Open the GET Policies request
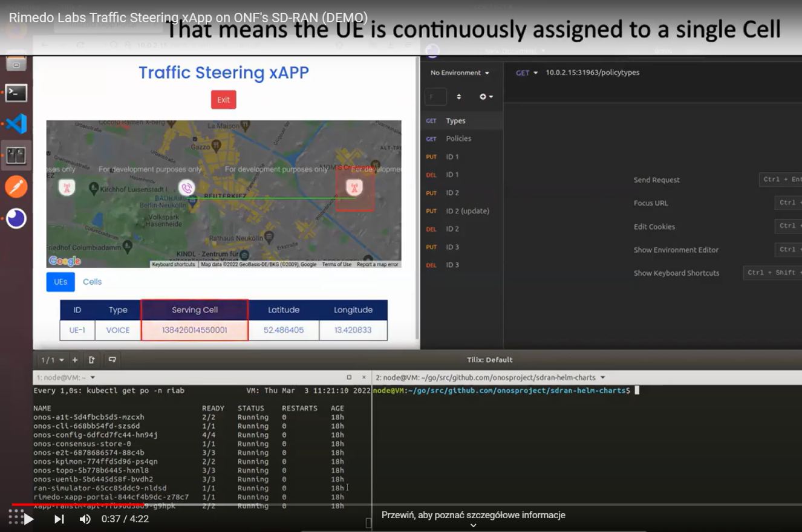 pyautogui.click(x=458, y=138)
